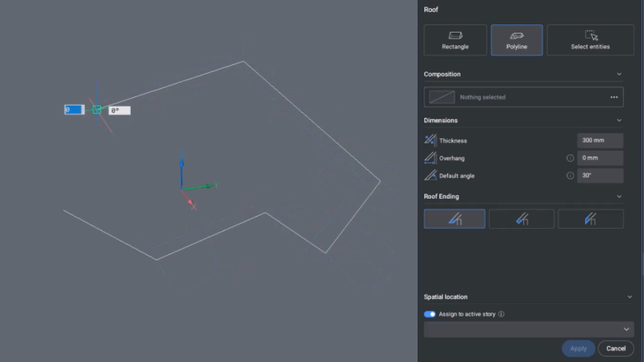
Task: Select the third roof ending option
Action: point(590,219)
